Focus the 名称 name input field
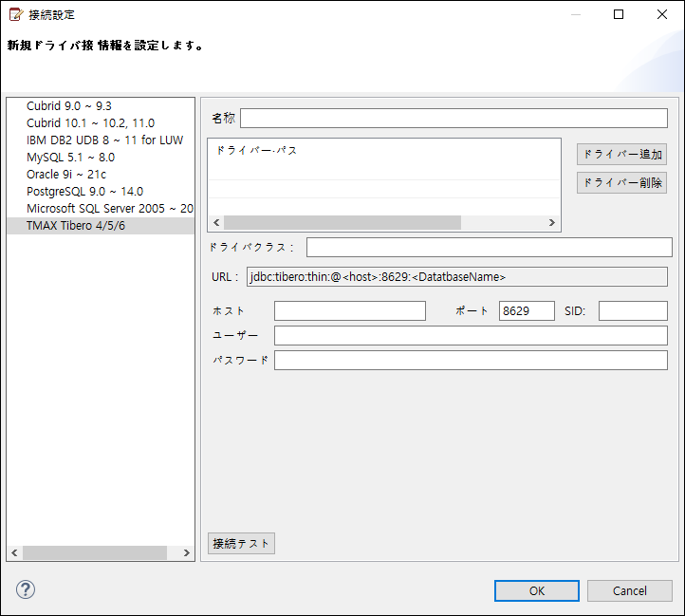685x616 pixels. [455, 118]
